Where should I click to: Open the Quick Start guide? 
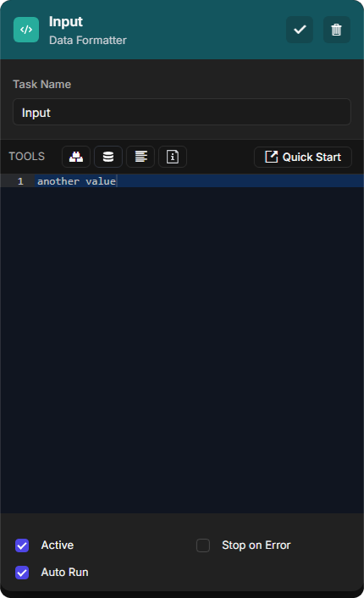(303, 158)
